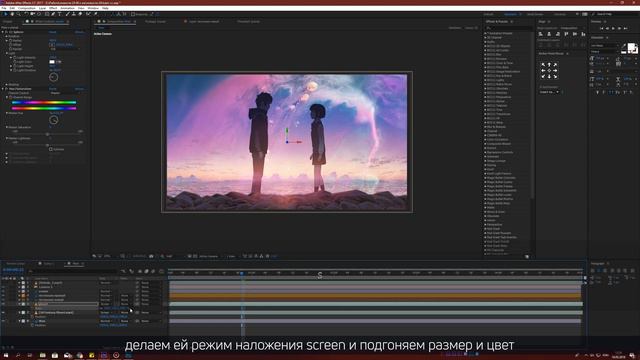Screen dimensions: 640x360
Task: Click the Light Color white swatch
Action: (52, 62)
